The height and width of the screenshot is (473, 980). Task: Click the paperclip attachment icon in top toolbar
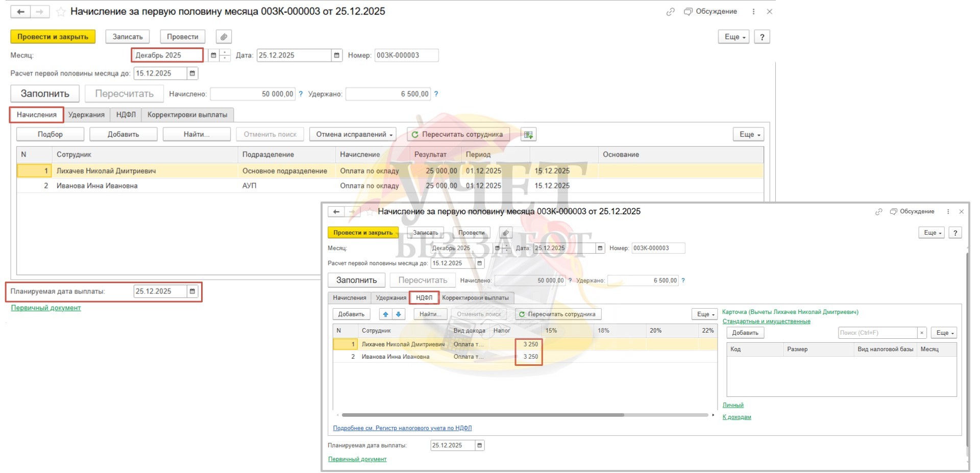224,37
